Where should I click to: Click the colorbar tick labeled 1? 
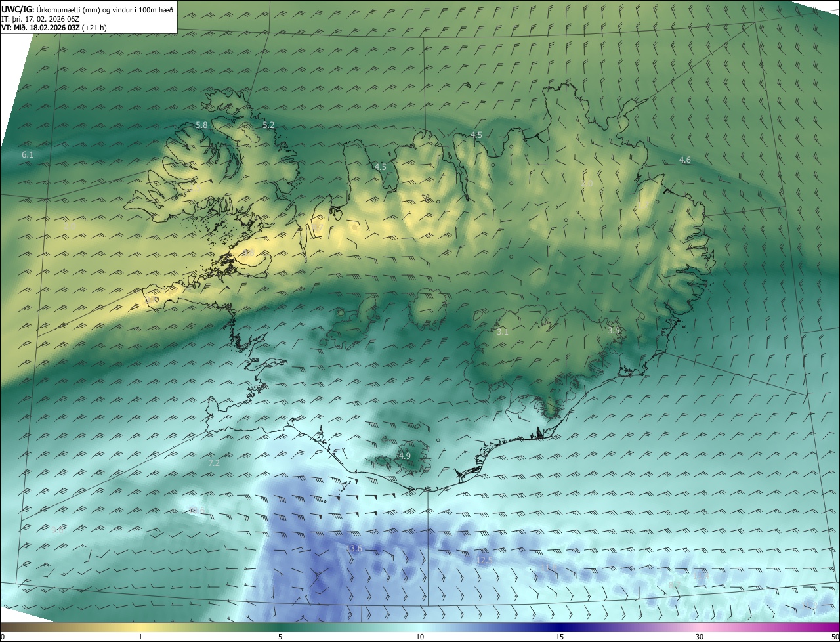(x=140, y=637)
